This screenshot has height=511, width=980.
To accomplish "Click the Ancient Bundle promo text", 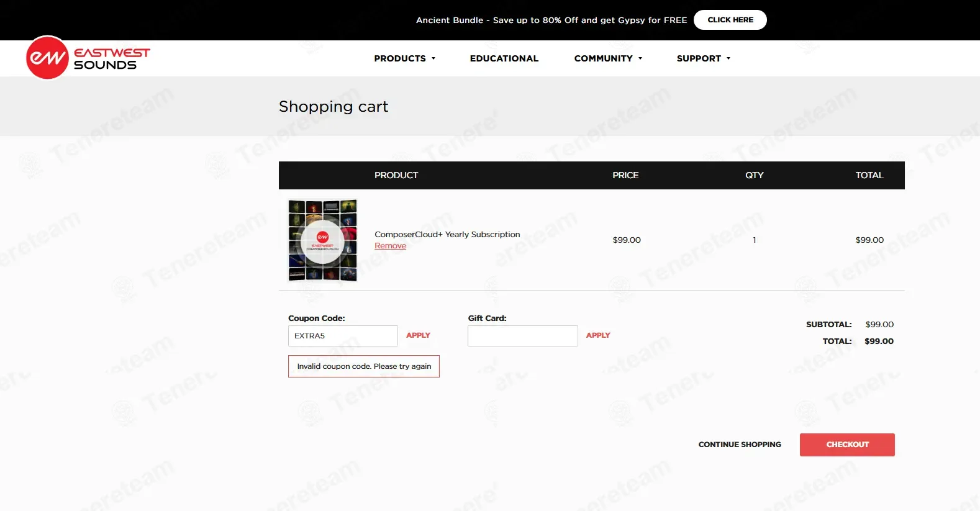I will pos(551,20).
